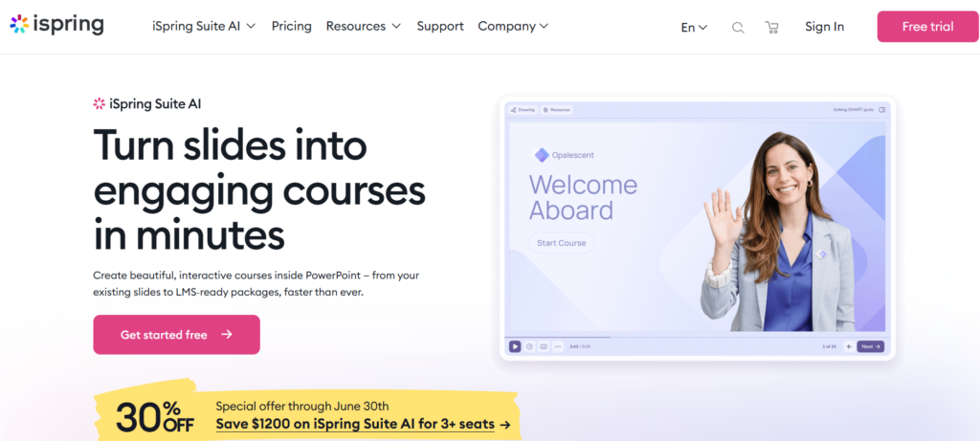Go to previous slide with back arrow
The image size is (980, 441).
(850, 346)
